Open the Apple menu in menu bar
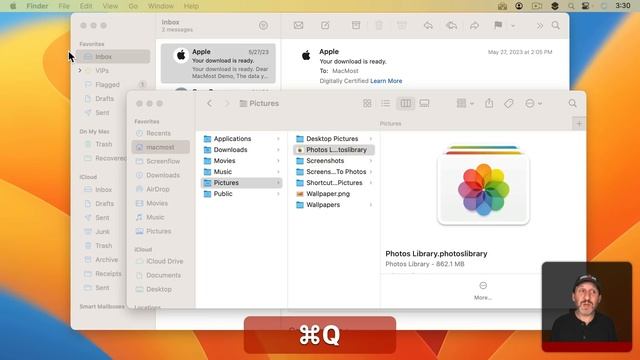This screenshot has height=360, width=640. 13,6
